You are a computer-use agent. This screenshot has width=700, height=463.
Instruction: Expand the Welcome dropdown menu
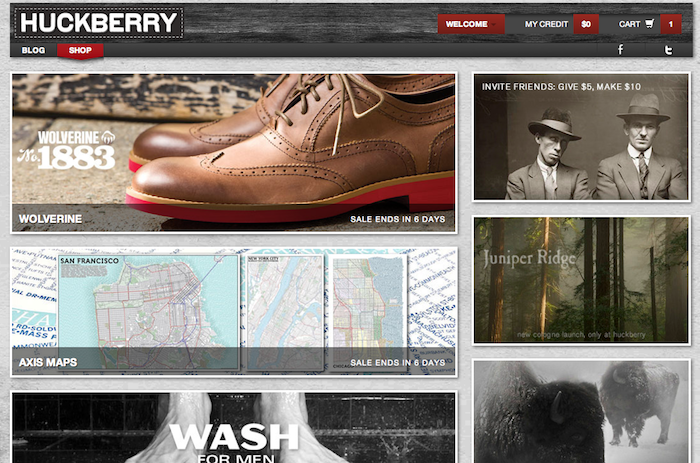point(471,24)
